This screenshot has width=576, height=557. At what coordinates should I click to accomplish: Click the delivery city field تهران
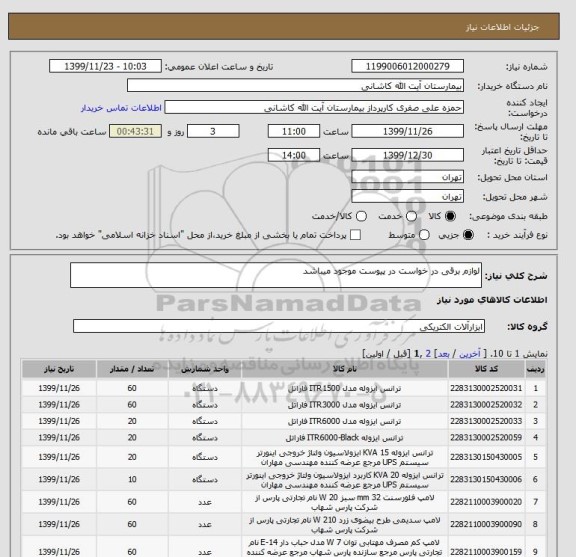click(407, 196)
